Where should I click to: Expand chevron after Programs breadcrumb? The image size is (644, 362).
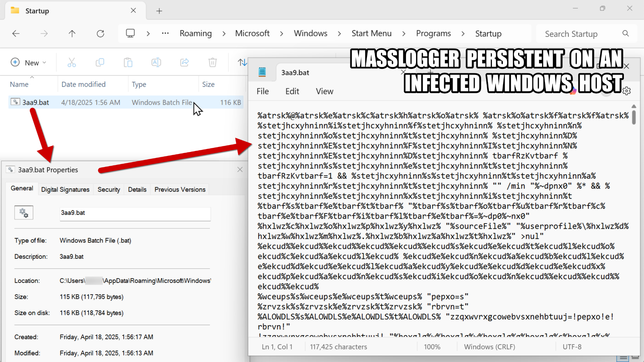point(463,34)
